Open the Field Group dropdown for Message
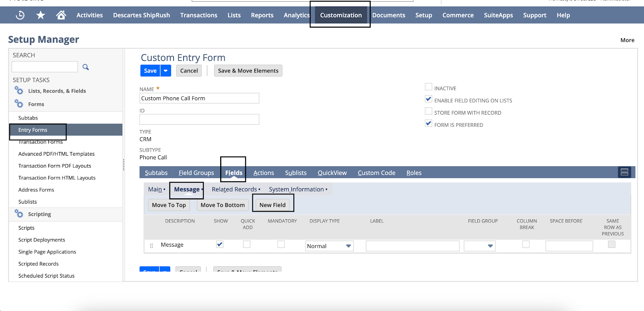 click(x=480, y=246)
